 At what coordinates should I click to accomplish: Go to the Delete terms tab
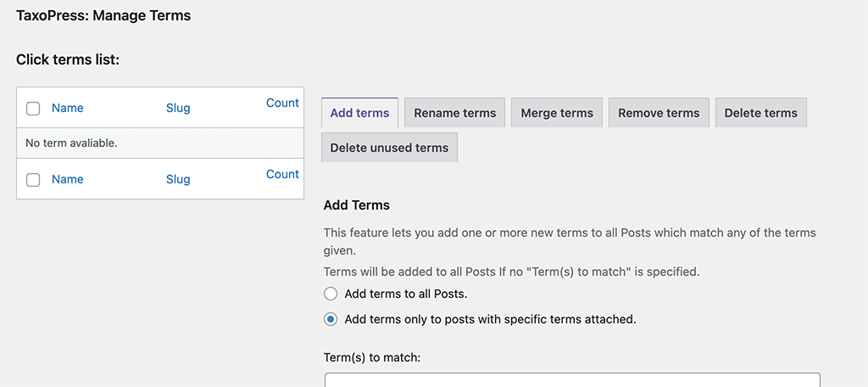[x=760, y=113]
